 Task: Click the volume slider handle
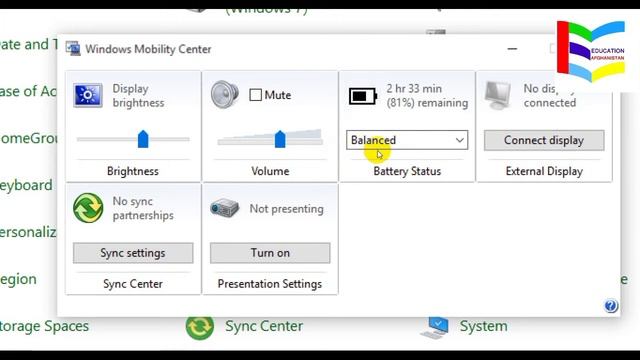(280, 139)
